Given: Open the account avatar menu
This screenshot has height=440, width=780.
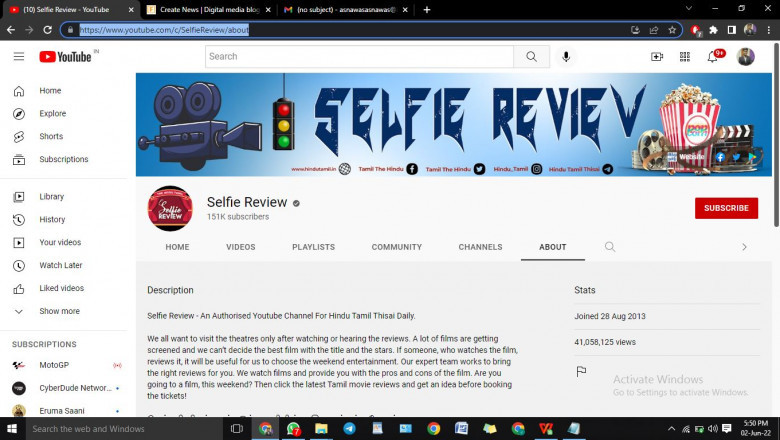Looking at the screenshot, I should click(745, 57).
